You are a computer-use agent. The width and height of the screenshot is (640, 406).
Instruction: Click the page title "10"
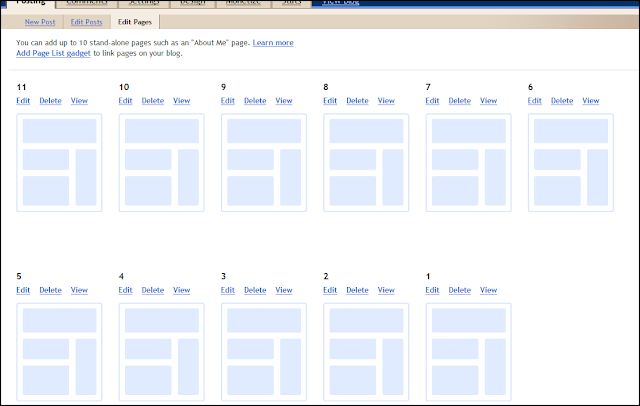click(124, 87)
